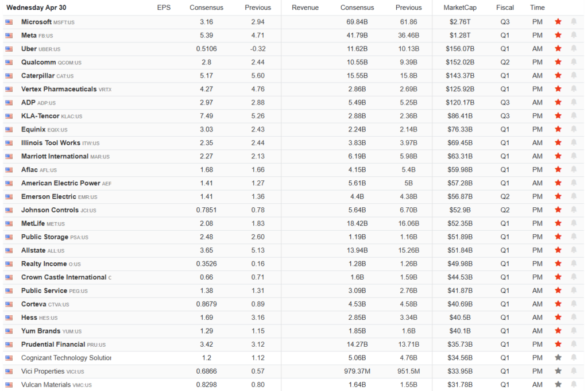
Task: Click the bell icon for Prudential Financial
Action: pos(573,344)
